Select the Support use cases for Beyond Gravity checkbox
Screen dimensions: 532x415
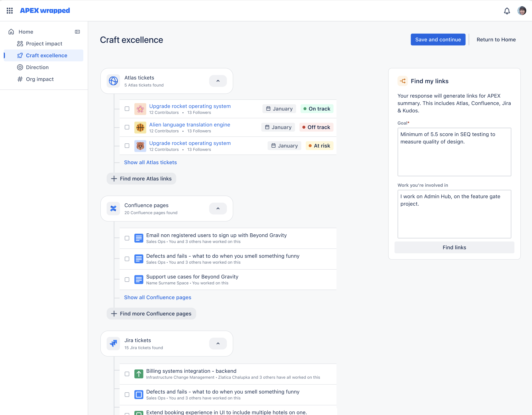click(127, 279)
